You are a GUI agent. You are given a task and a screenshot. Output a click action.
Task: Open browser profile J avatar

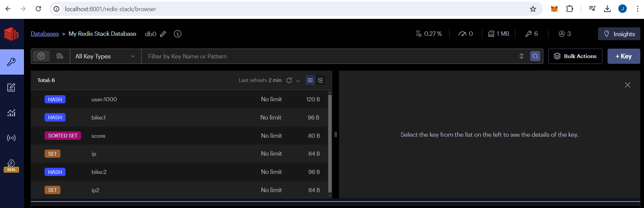(x=622, y=9)
